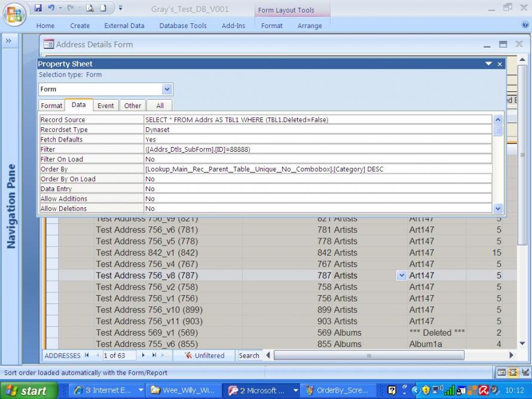Screen dimensions: 532x399
Task: Open the category dropdown on record 787
Action: point(402,275)
